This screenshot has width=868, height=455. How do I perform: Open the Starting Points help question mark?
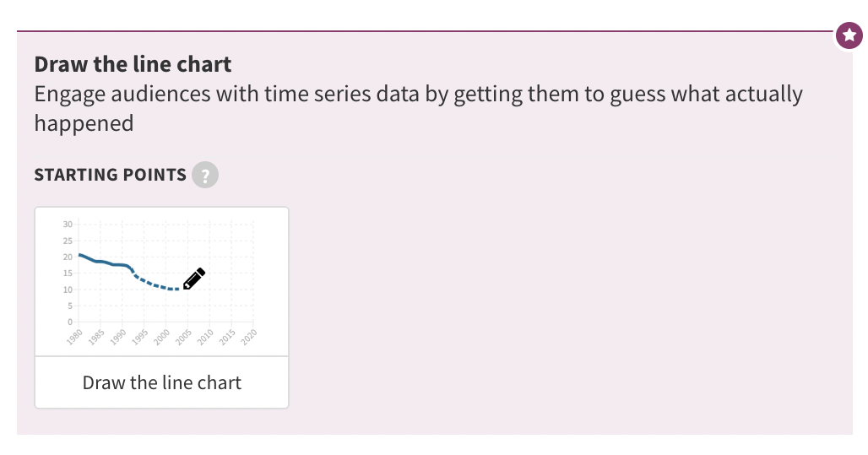click(x=205, y=175)
